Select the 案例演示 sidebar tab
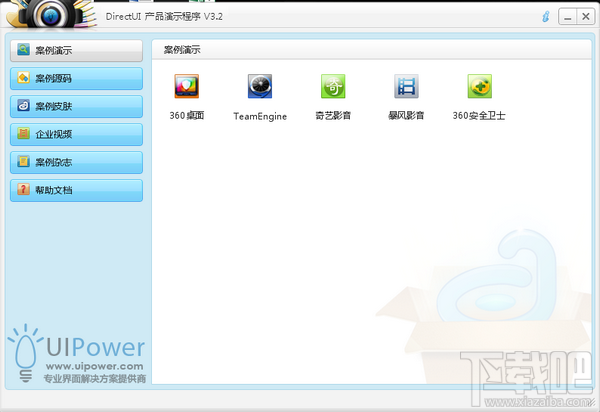The height and width of the screenshot is (412, 600). pos(77,50)
